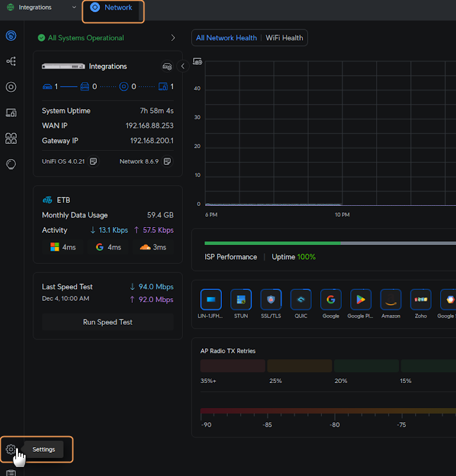This screenshot has width=456, height=476.
Task: Click the Google Play traffic icon
Action: (360, 300)
